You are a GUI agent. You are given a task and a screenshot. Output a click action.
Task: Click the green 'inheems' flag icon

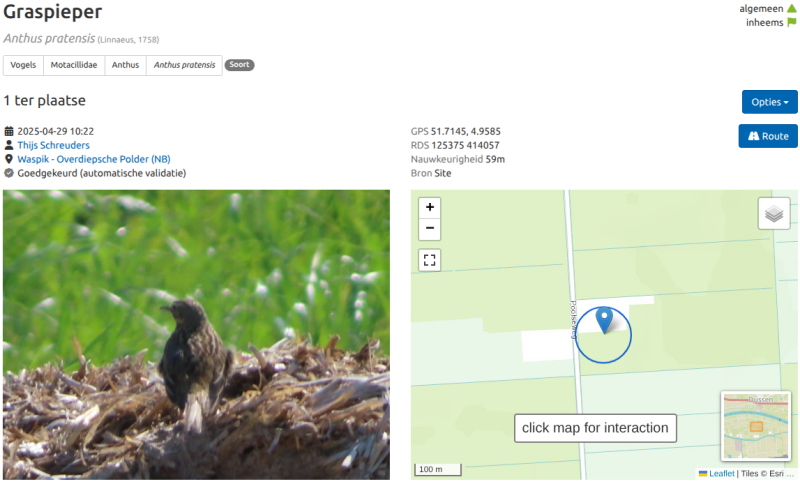[x=791, y=22]
